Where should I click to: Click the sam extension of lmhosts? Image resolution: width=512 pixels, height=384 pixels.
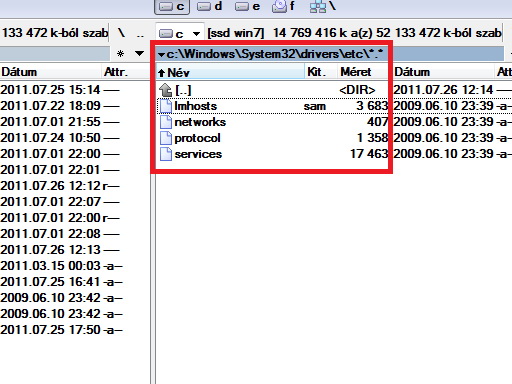click(314, 106)
